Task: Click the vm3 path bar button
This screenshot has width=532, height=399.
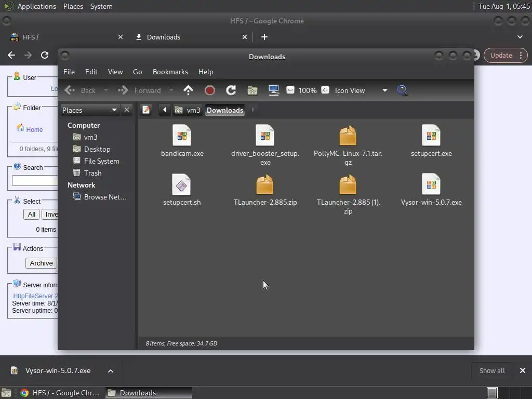Action: tap(188, 110)
